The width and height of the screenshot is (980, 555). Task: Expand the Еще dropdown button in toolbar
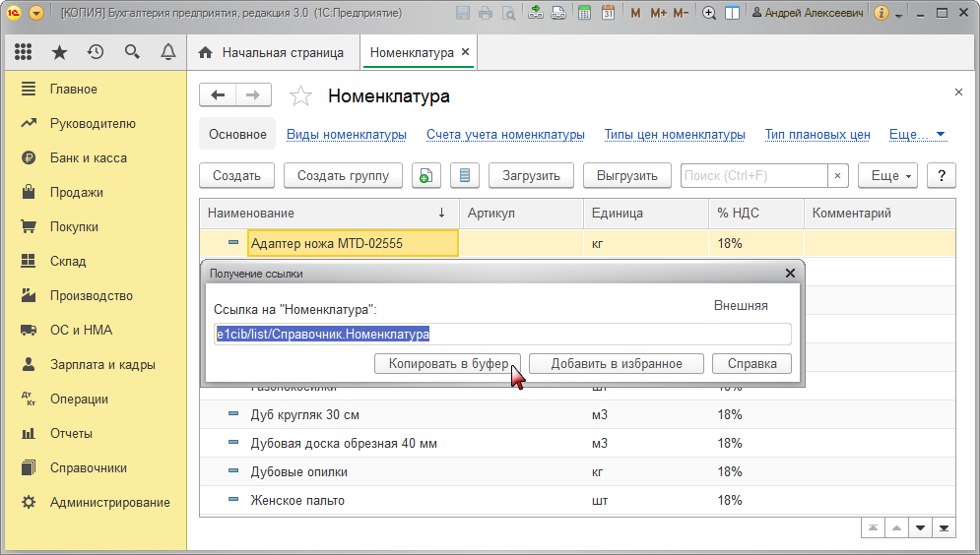coord(887,175)
